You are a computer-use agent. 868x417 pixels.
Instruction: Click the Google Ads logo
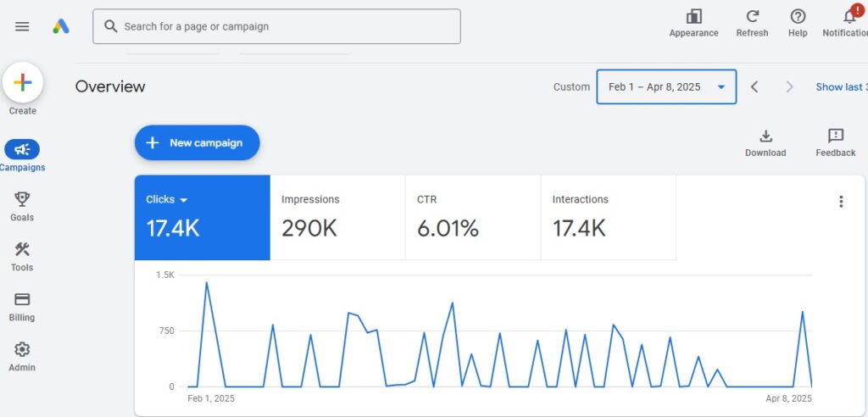(61, 26)
